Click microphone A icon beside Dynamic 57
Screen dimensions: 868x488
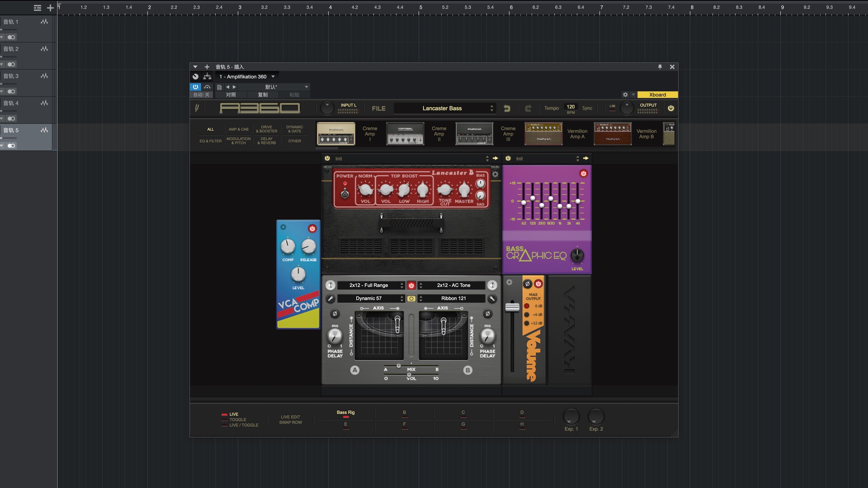(x=330, y=299)
